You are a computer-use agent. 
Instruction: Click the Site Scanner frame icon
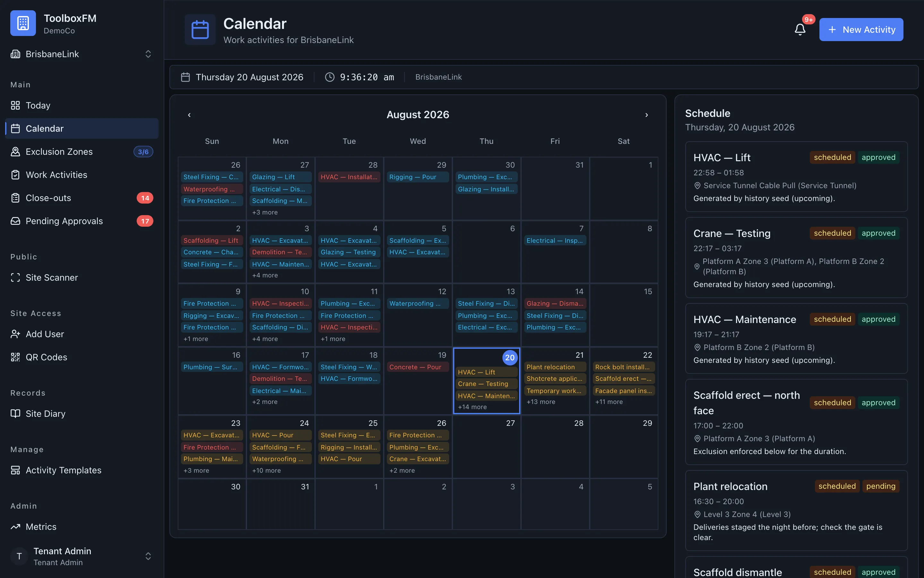click(15, 277)
